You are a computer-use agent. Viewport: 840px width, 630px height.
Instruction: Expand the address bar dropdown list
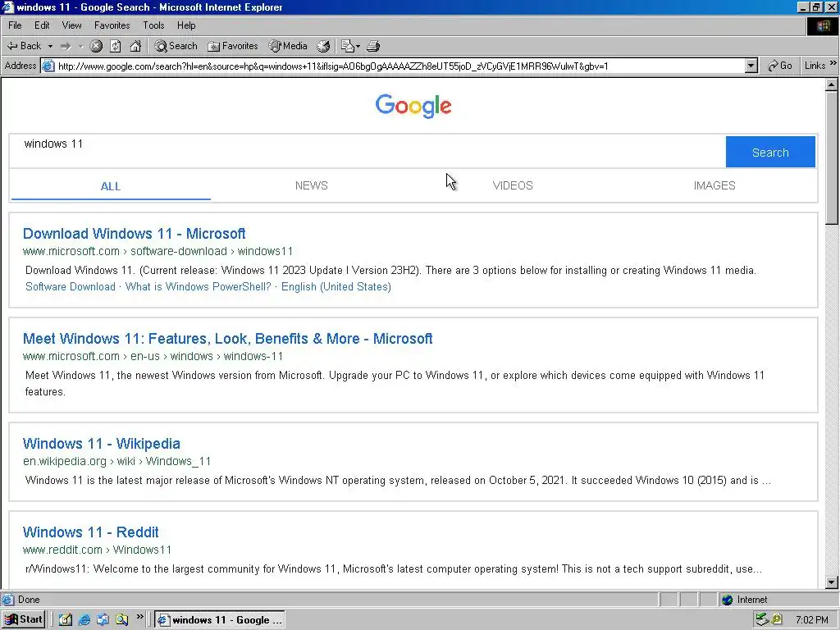point(751,66)
